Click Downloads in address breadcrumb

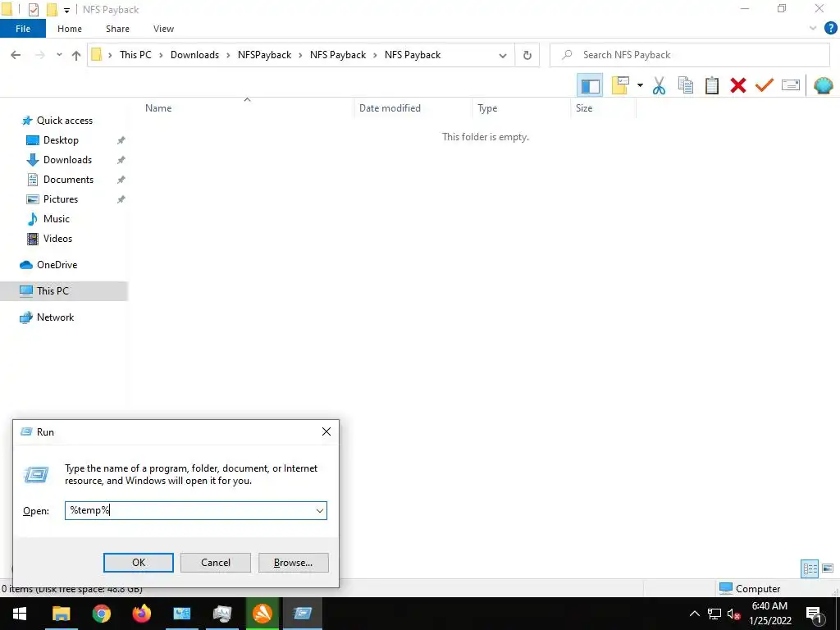pos(194,55)
